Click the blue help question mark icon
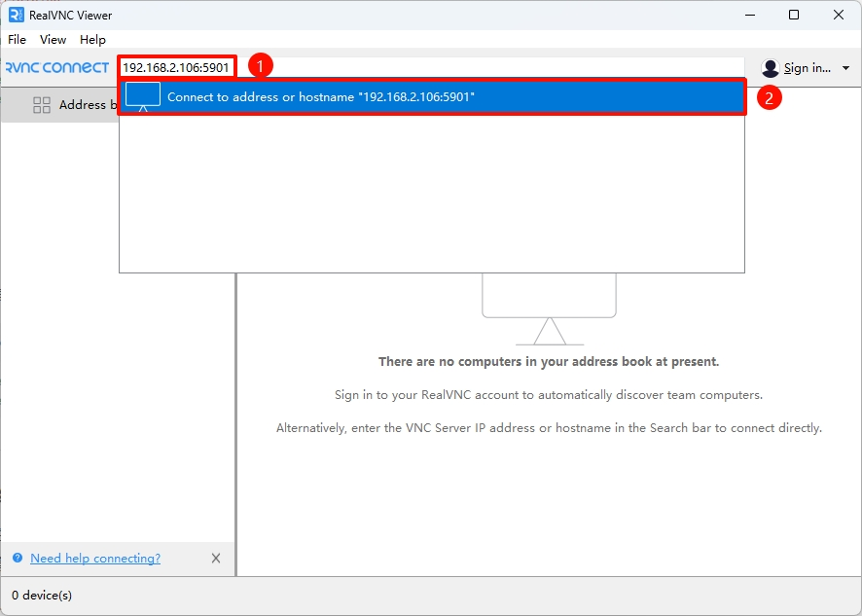The height and width of the screenshot is (616, 862). pyautogui.click(x=18, y=558)
